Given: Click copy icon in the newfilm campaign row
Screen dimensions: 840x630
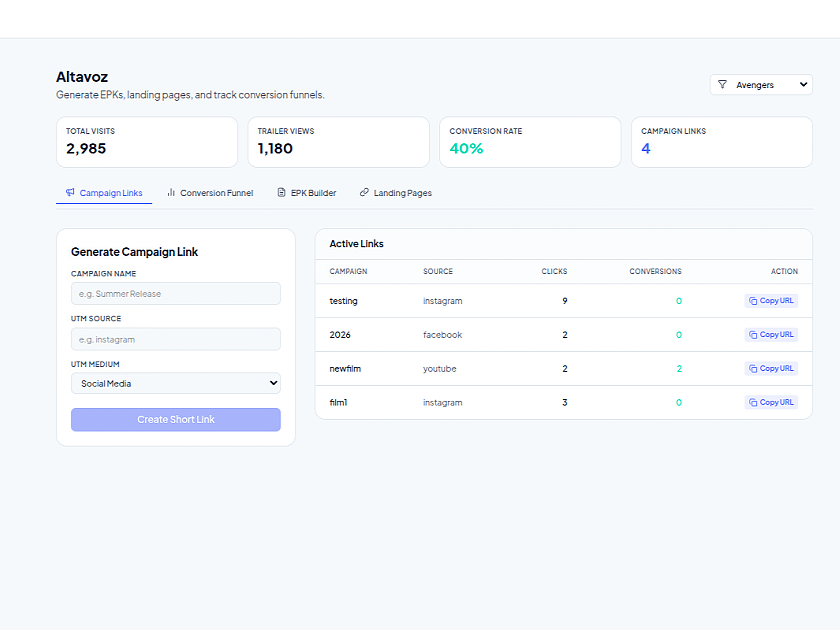Looking at the screenshot, I should [754, 369].
